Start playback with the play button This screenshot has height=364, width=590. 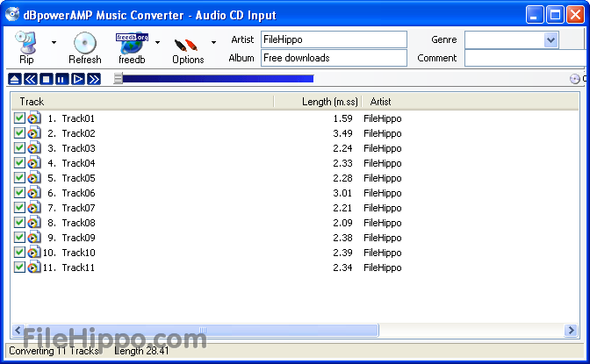(x=77, y=79)
